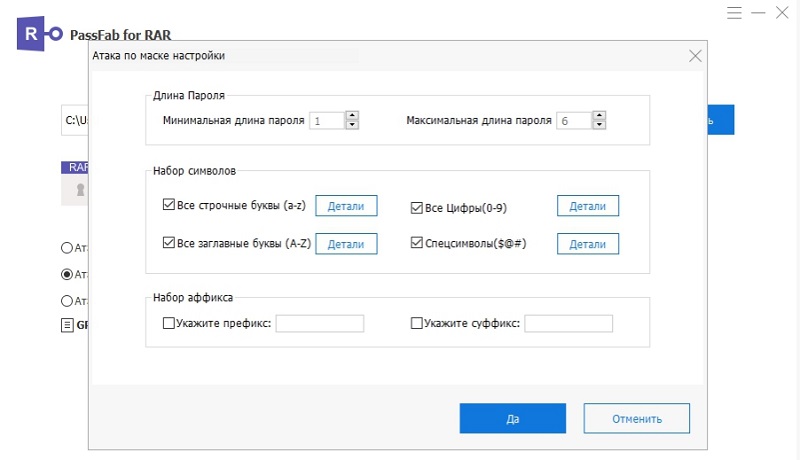Viewport: 800px width, 460px height.
Task: Open Детали for digits
Action: pos(588,206)
